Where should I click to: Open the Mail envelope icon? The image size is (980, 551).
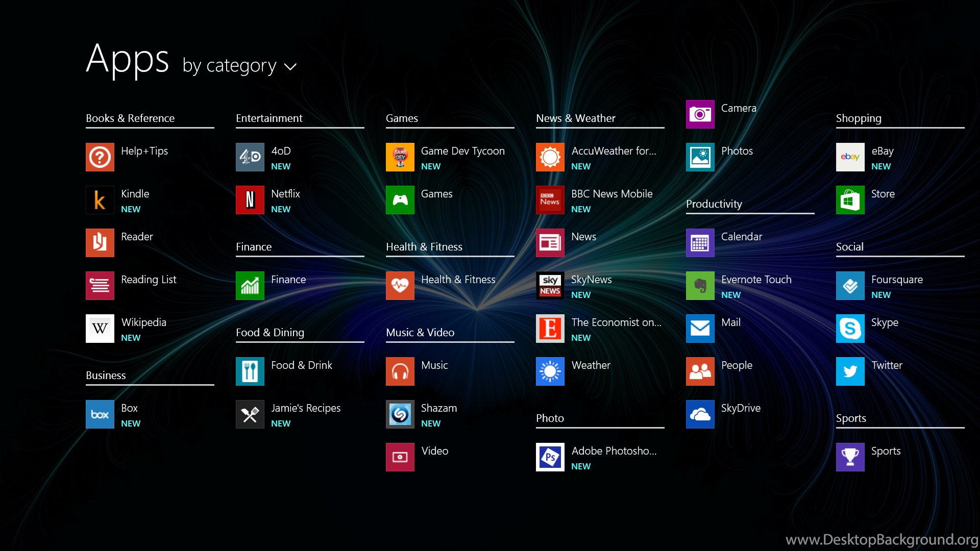(700, 329)
